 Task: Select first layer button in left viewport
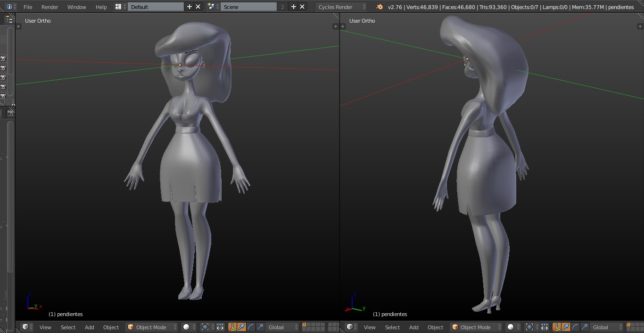point(305,325)
